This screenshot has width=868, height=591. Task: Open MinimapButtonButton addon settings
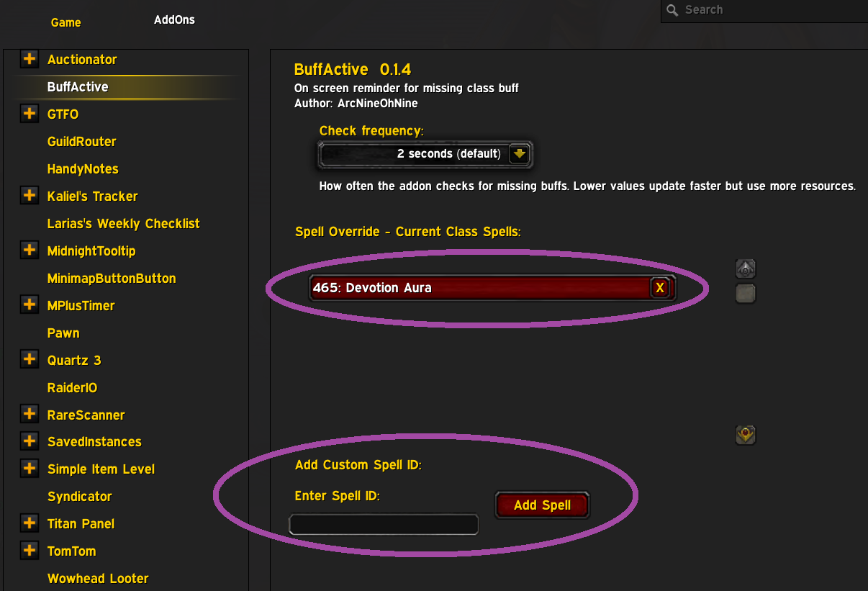(112, 278)
